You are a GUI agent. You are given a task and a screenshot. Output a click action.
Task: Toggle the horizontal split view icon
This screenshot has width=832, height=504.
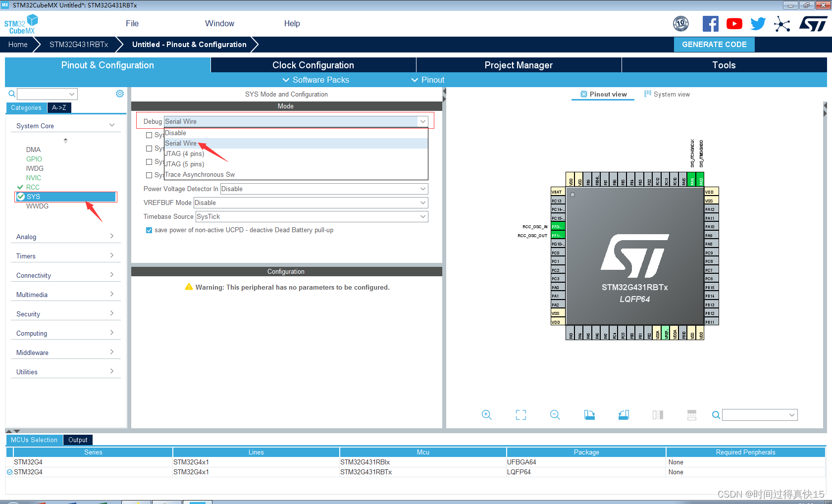point(692,415)
